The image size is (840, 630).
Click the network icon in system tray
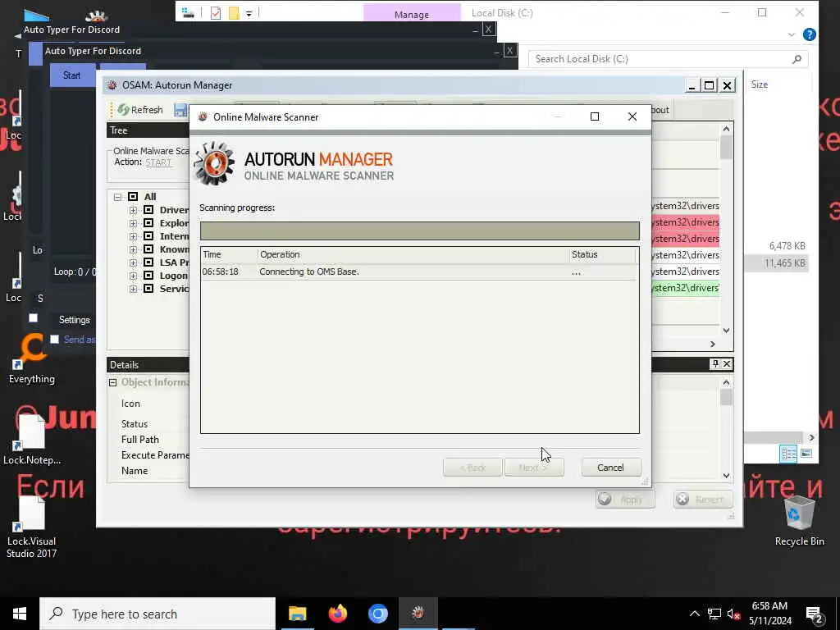[x=714, y=614]
